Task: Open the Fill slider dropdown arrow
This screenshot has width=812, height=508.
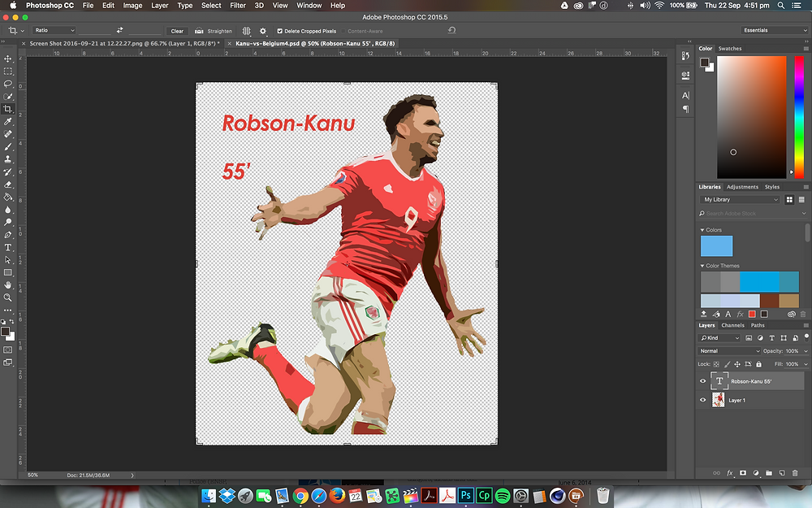Action: 806,364
